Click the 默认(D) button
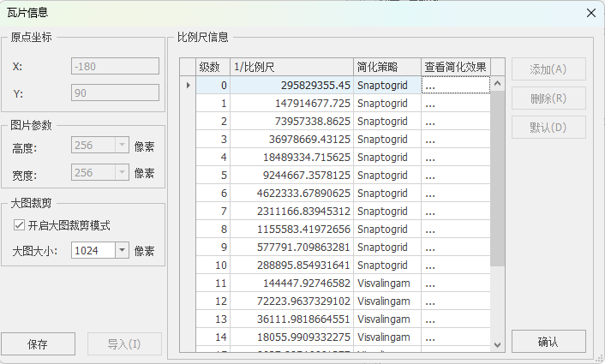The image size is (605, 364). (548, 128)
